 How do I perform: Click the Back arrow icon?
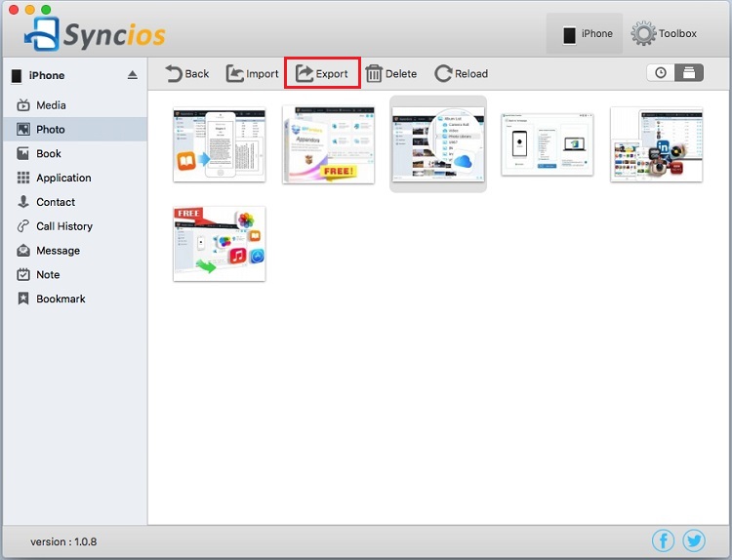coord(174,74)
